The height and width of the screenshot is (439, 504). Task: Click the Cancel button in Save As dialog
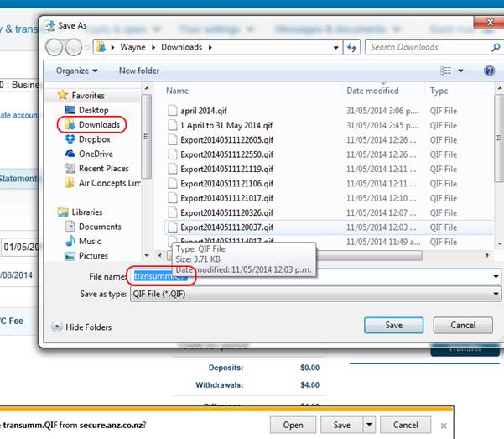tap(463, 325)
